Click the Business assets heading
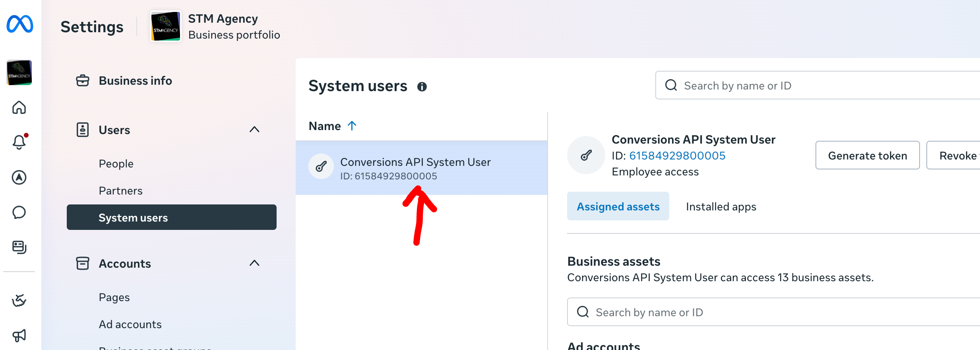980x350 pixels. coord(614,261)
